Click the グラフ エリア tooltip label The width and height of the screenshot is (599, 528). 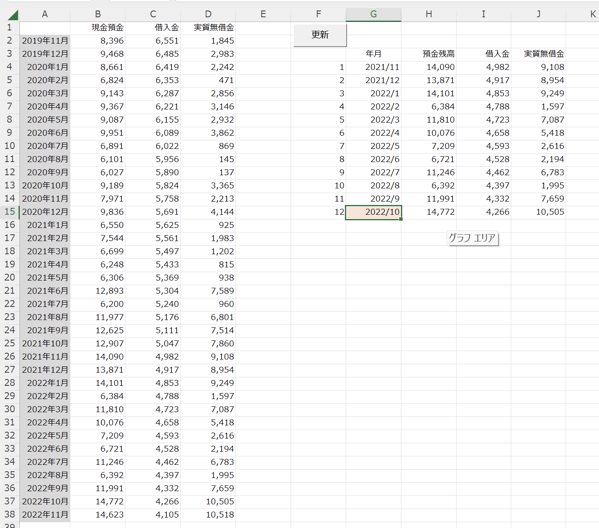coord(473,238)
